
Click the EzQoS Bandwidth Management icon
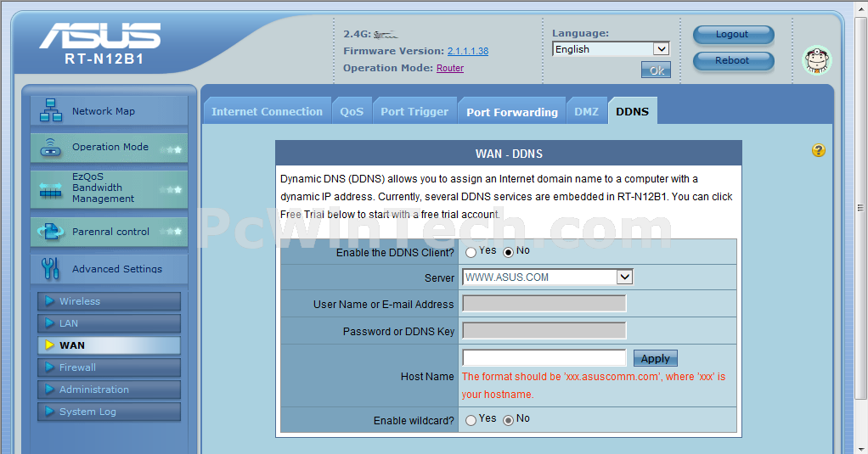[50, 190]
